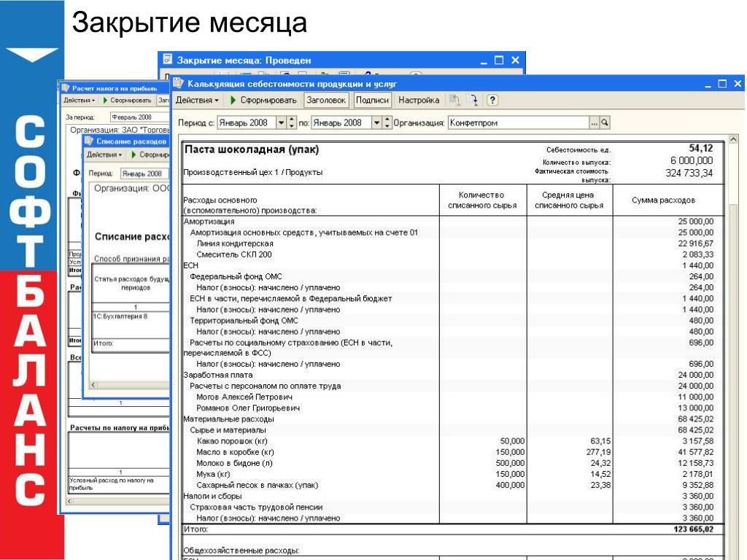The image size is (747, 560).
Task: Click the report scrollbar up arrow
Action: [x=733, y=141]
